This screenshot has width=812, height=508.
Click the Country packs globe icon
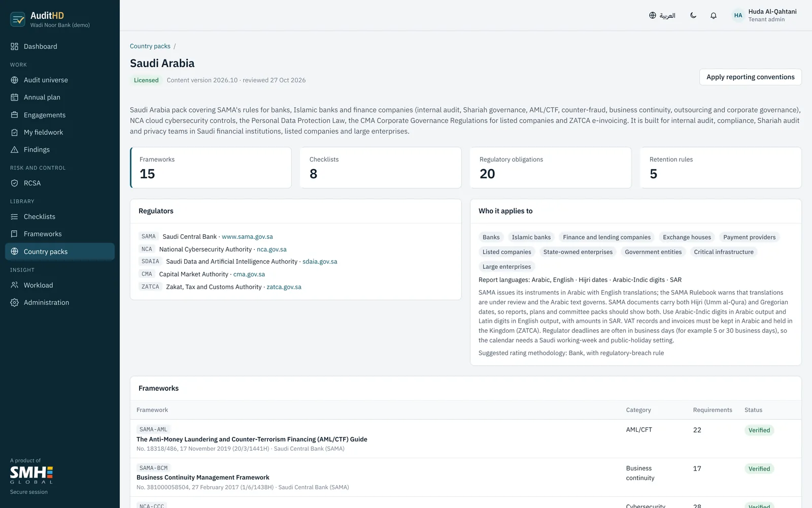14,251
